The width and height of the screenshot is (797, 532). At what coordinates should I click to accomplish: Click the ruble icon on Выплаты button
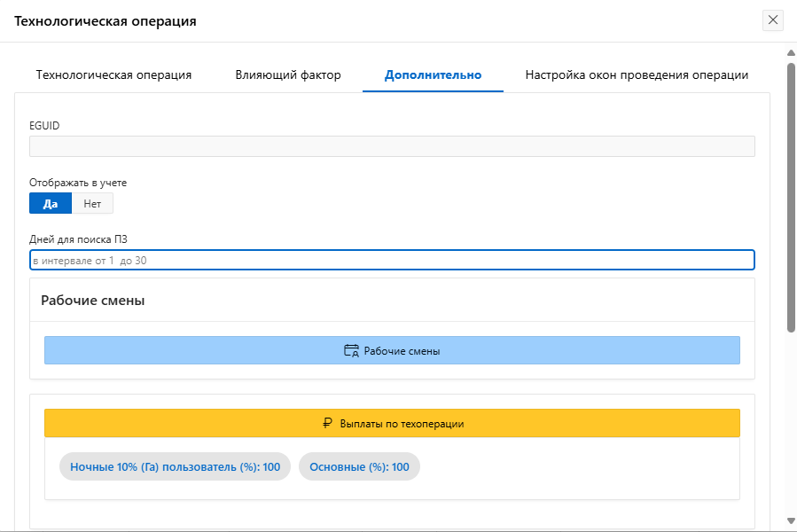[x=327, y=424]
